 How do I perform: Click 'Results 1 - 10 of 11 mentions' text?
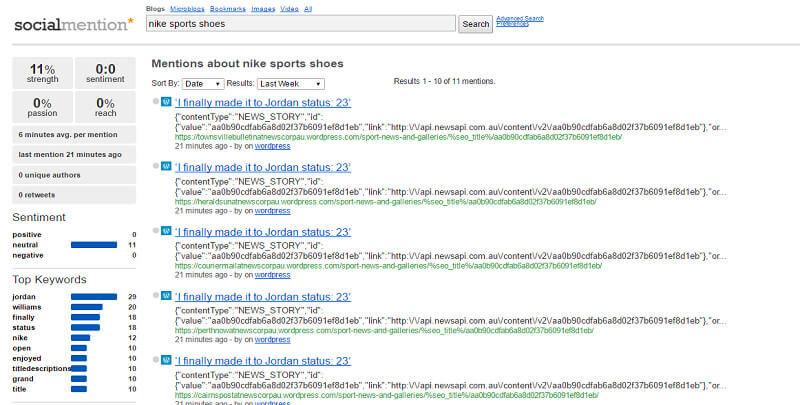point(444,81)
